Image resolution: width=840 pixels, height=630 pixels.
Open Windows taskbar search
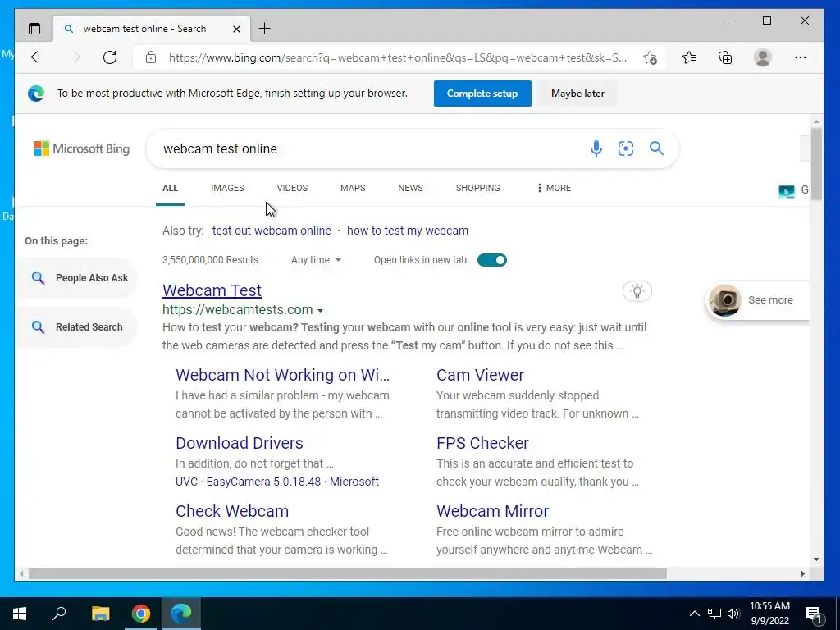pyautogui.click(x=59, y=614)
